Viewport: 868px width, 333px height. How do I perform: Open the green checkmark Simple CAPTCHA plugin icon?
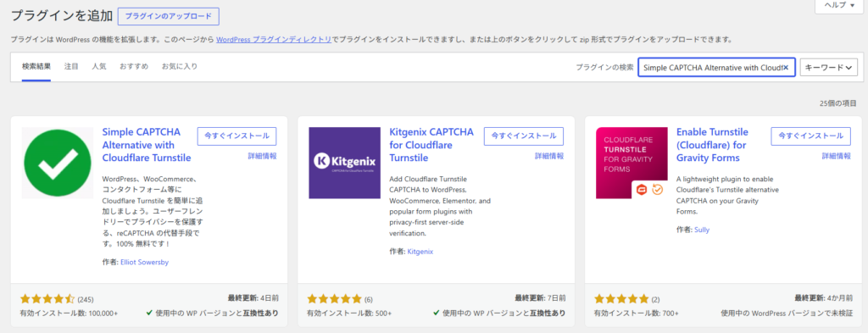click(58, 163)
